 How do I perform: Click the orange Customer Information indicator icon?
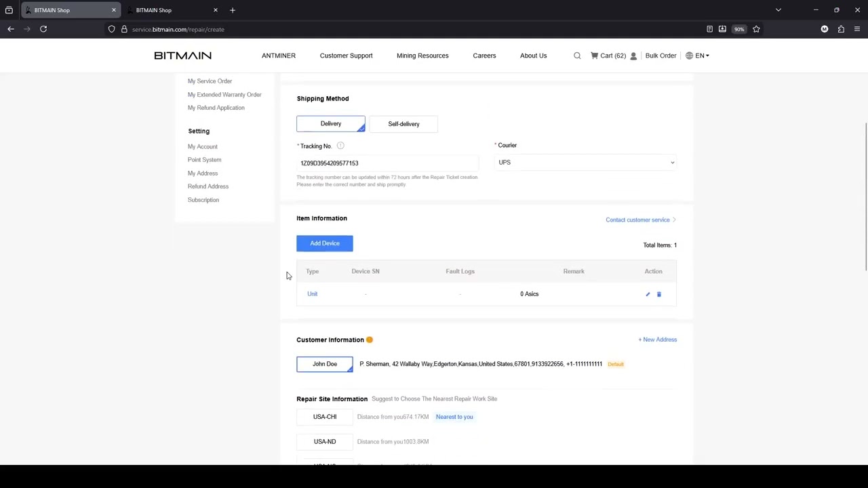pos(370,340)
